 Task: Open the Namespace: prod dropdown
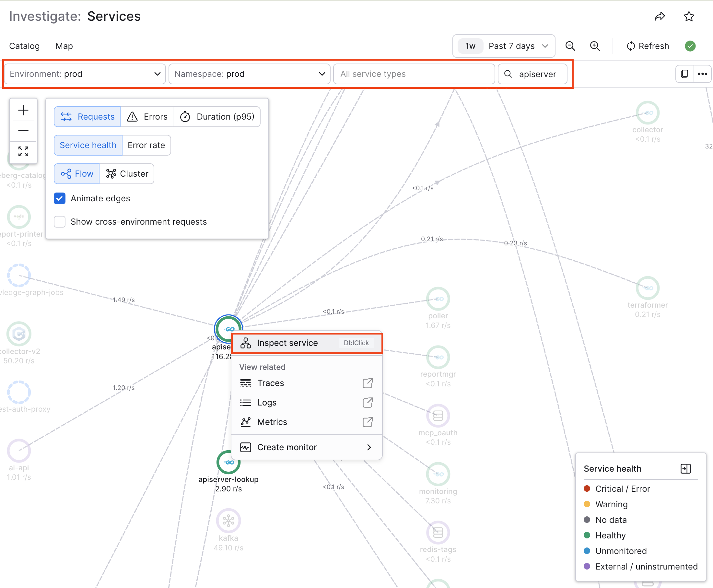[x=250, y=74]
